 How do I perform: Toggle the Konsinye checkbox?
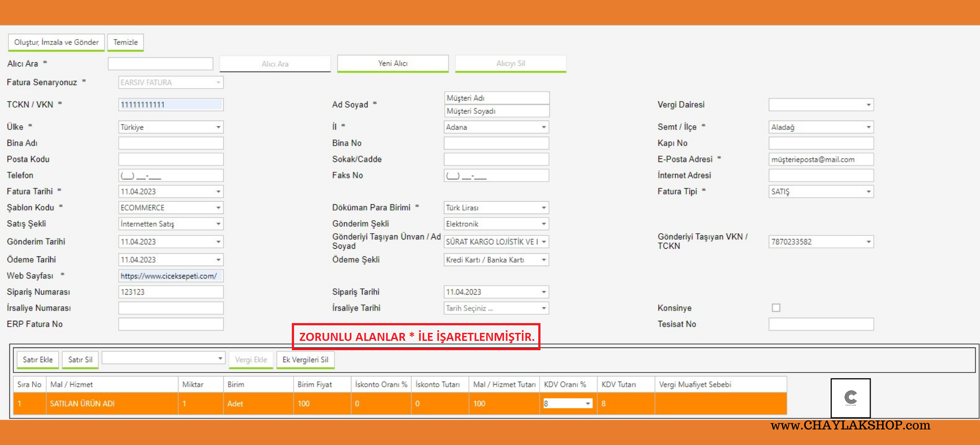tap(776, 308)
